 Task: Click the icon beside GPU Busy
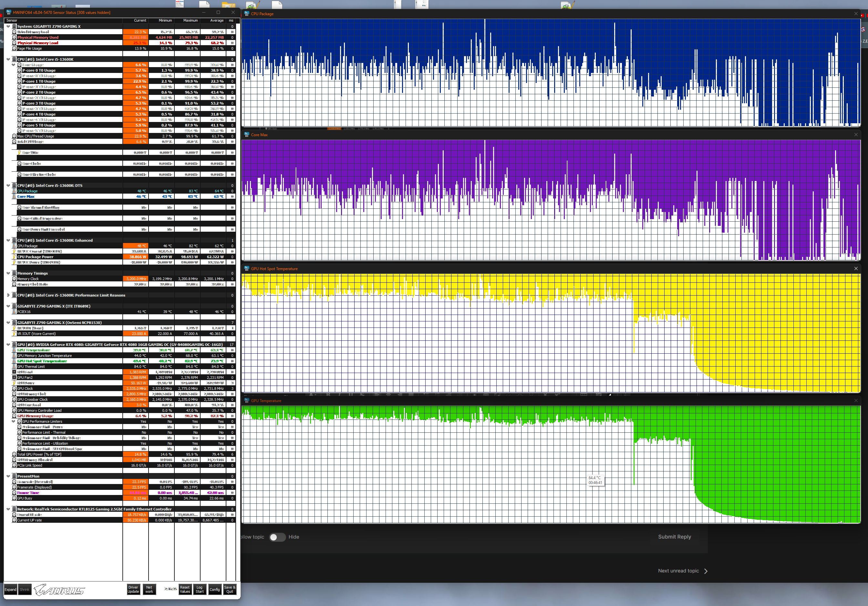pyautogui.click(x=14, y=498)
